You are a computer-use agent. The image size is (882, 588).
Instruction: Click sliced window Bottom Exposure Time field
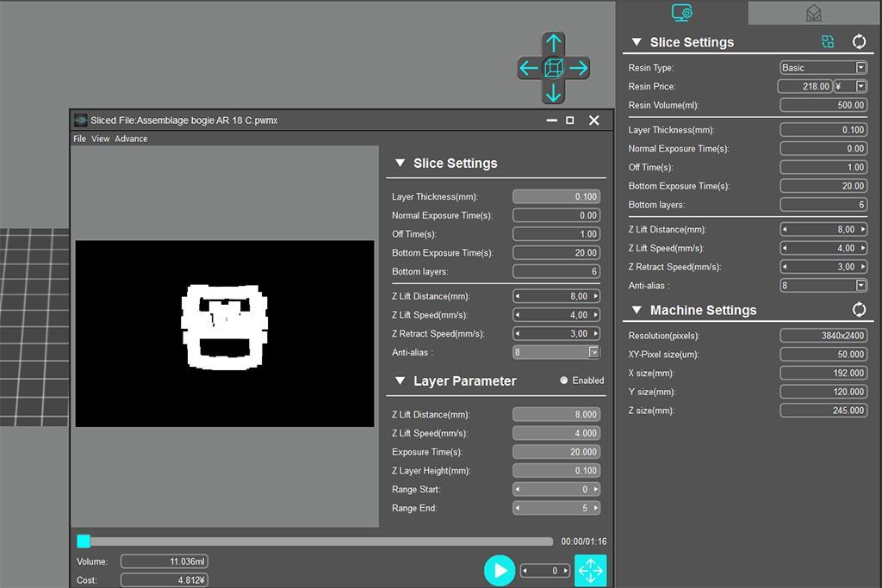click(x=556, y=253)
